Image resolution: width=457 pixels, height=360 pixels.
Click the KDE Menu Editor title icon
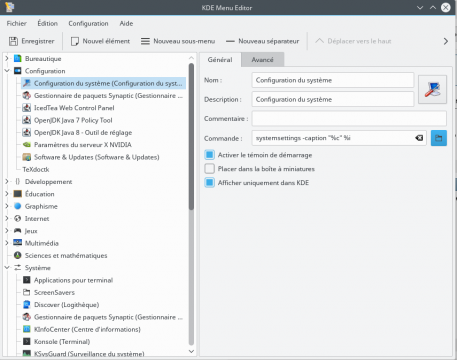tap(10, 7)
